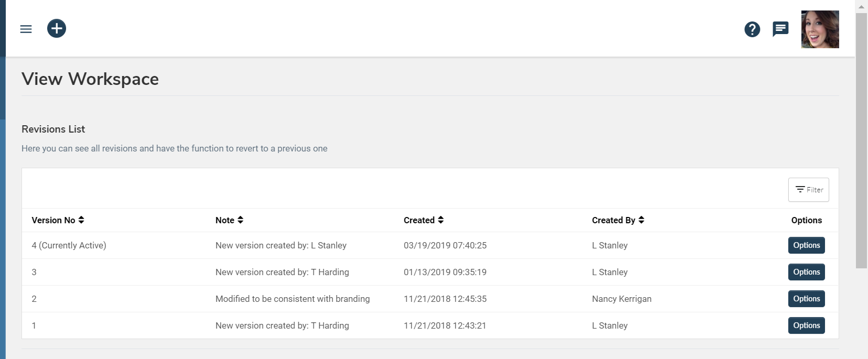Open Options for version 3

point(806,272)
